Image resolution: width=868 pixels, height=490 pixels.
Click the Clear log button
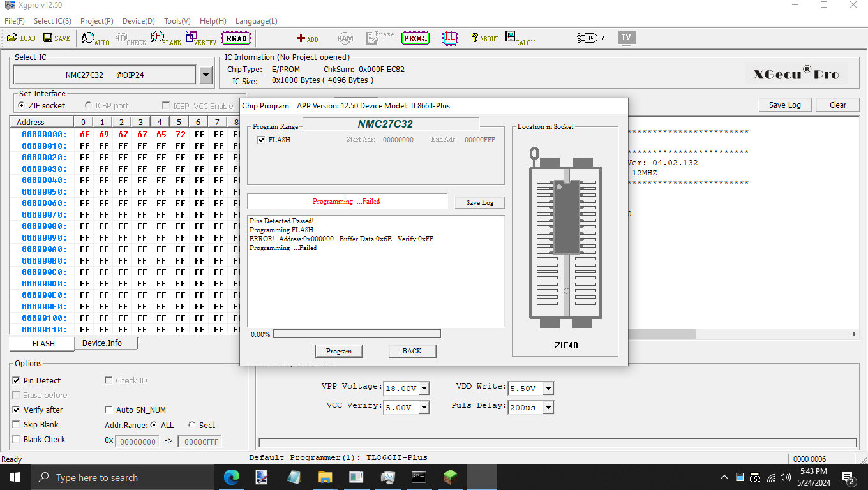(838, 105)
